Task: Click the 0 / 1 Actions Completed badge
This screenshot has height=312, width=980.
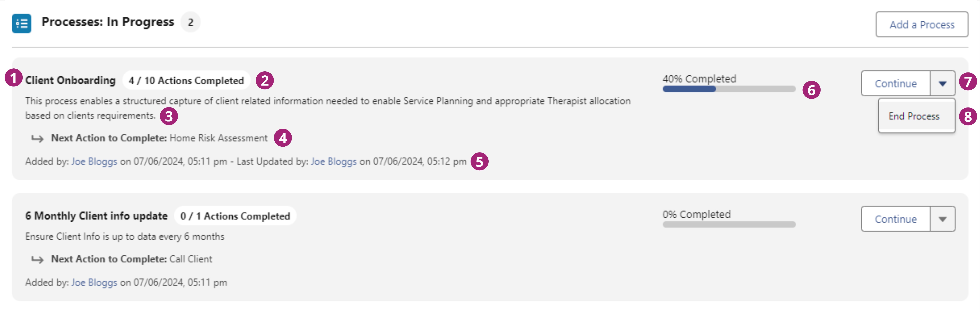Action: (x=235, y=216)
